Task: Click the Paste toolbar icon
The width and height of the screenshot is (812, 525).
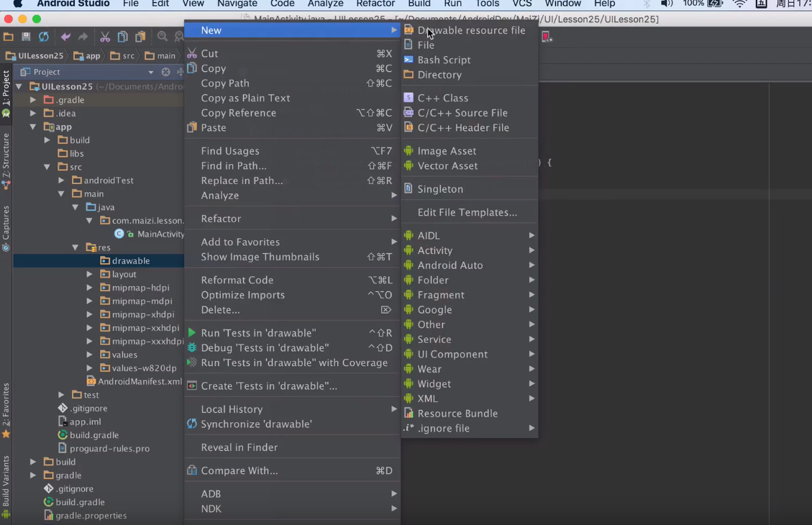Action: point(139,37)
